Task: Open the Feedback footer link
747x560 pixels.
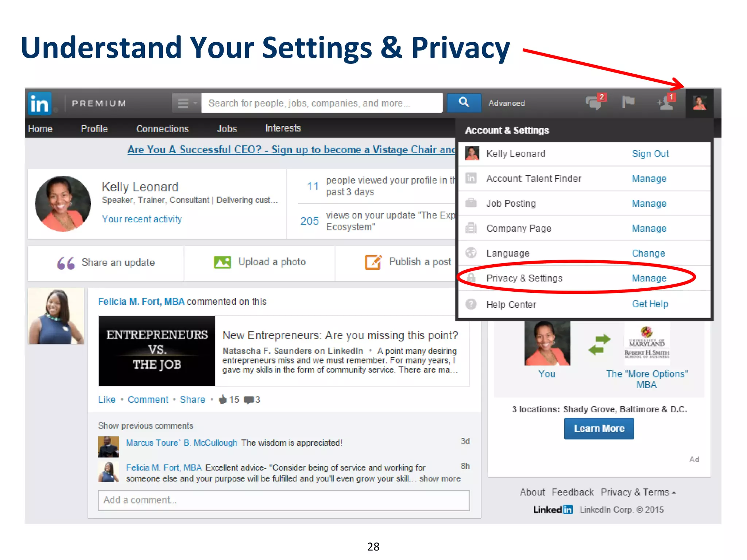Action: pos(573,492)
